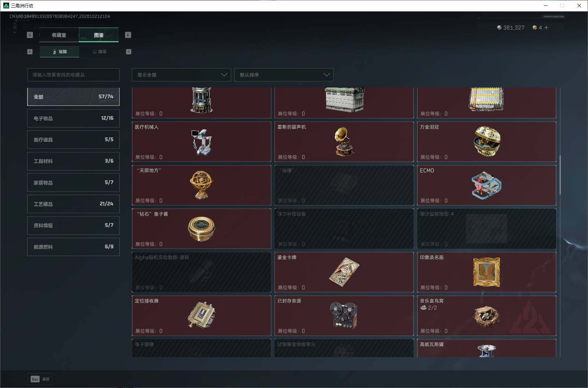Screen dimensions: 588x388
Task: Filter by 资料情报 category
Action: pyautogui.click(x=73, y=225)
